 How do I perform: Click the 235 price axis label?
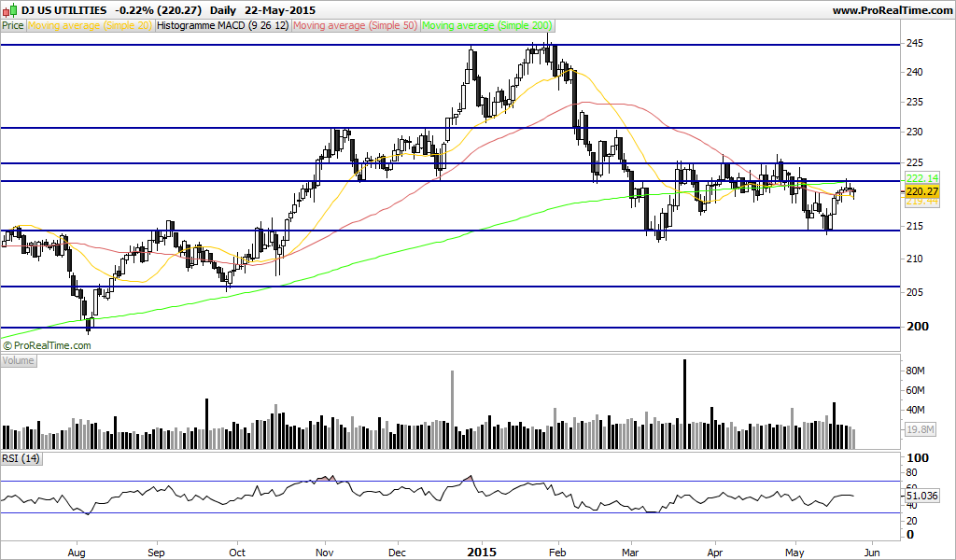click(x=915, y=102)
